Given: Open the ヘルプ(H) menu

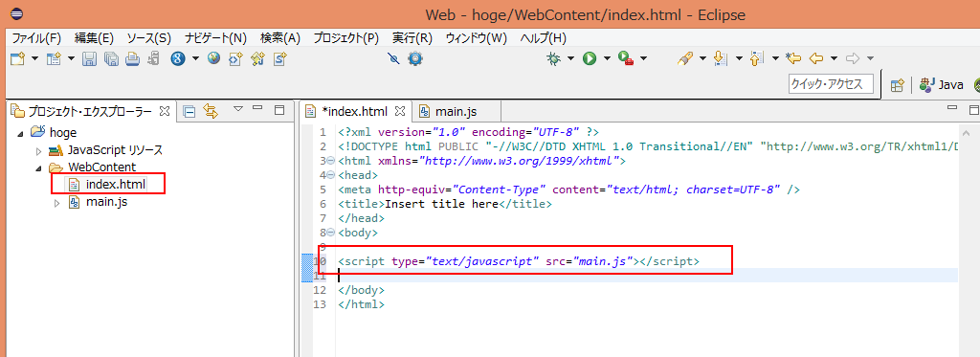Looking at the screenshot, I should [544, 38].
